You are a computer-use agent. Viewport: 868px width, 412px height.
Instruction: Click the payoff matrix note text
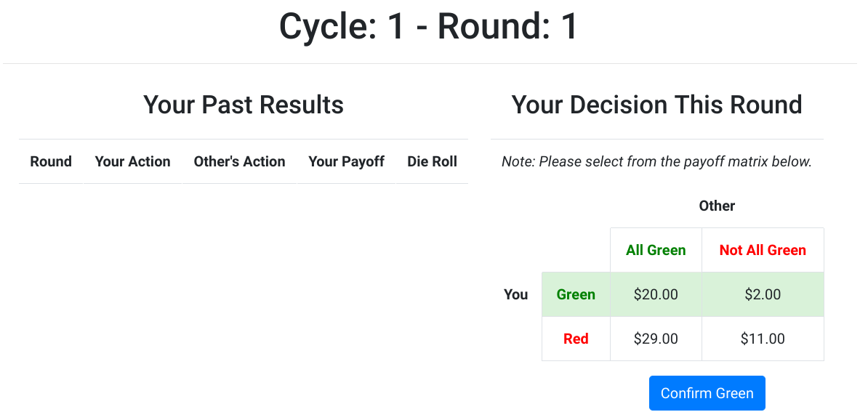[x=656, y=161]
